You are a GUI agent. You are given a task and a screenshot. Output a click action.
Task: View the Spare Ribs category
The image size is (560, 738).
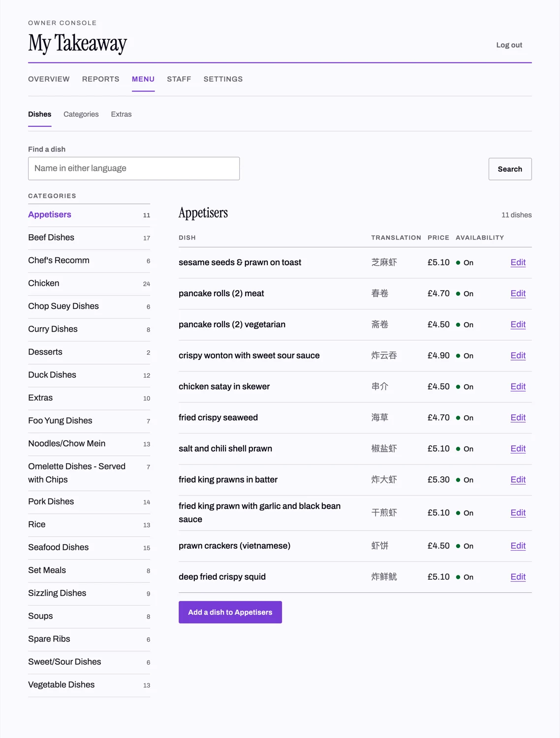[x=89, y=639]
